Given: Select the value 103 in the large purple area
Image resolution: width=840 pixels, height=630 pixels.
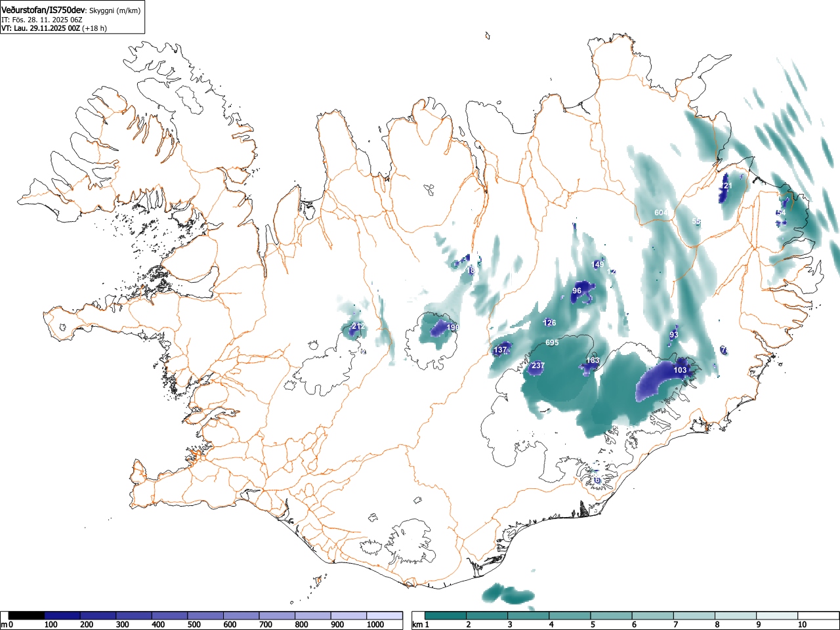Looking at the screenshot, I should tap(680, 370).
